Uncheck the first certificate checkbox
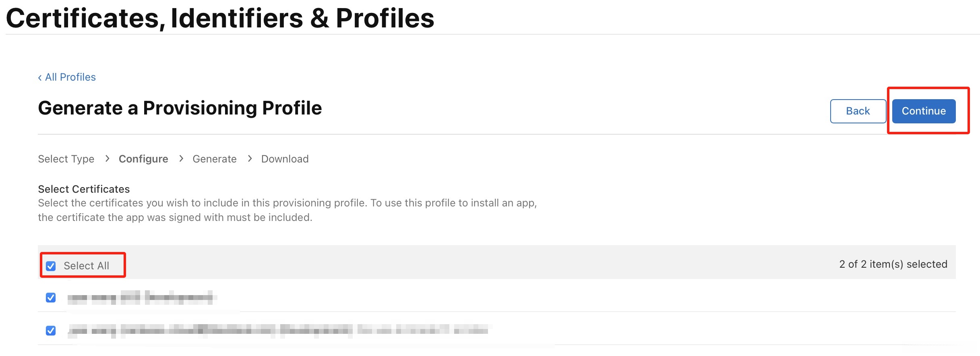Screen dimensions: 980x356 (x=51, y=298)
